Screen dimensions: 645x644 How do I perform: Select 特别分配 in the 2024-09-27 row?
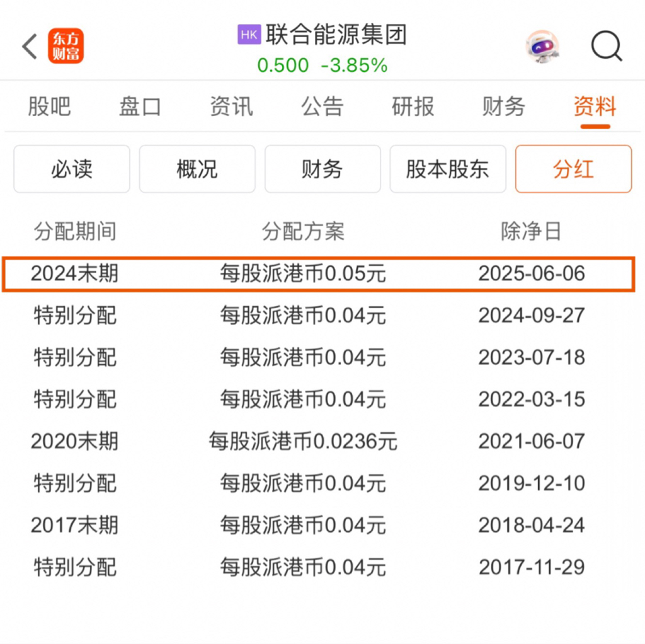[x=75, y=316]
